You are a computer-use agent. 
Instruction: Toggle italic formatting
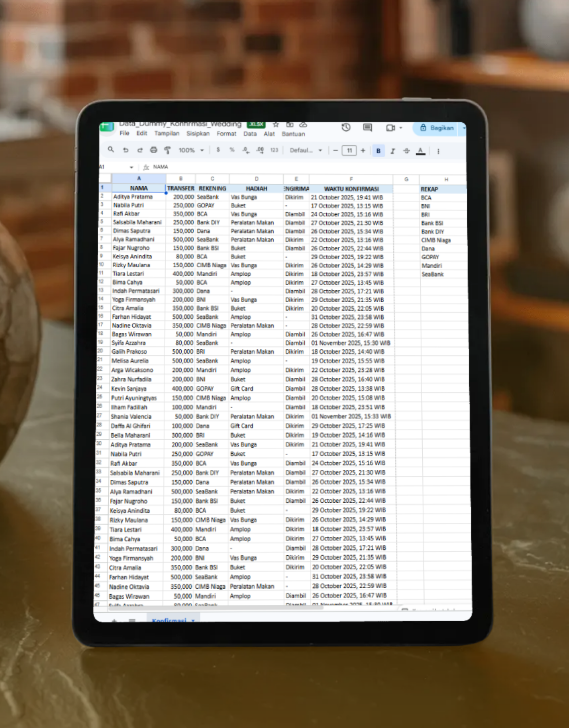pos(393,151)
